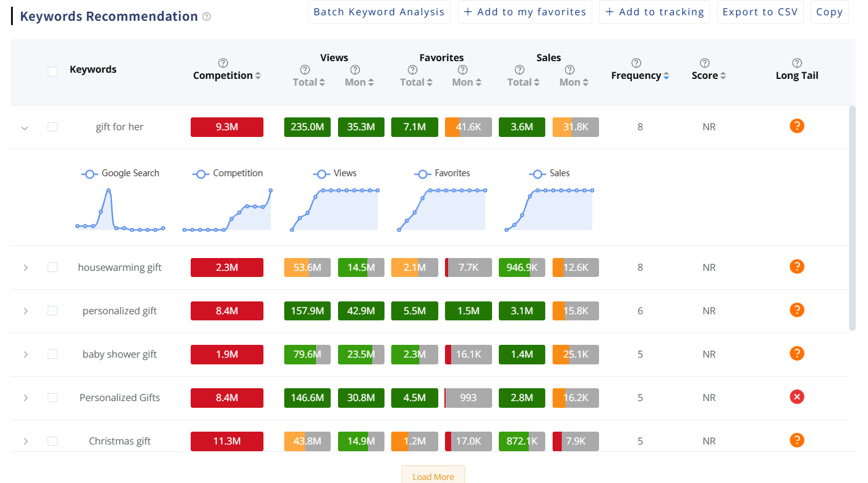Expand the Christmas gift row details

(25, 441)
